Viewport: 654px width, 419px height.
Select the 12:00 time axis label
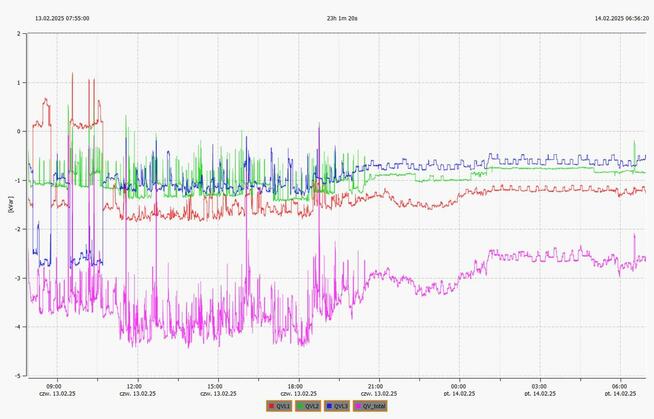(134, 386)
